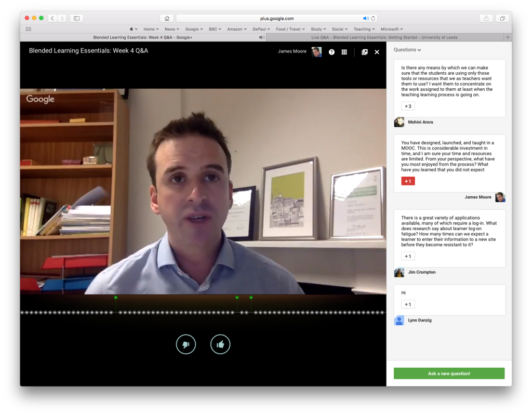
Task: Click James Moore's profile avatar in the header
Action: coord(316,52)
